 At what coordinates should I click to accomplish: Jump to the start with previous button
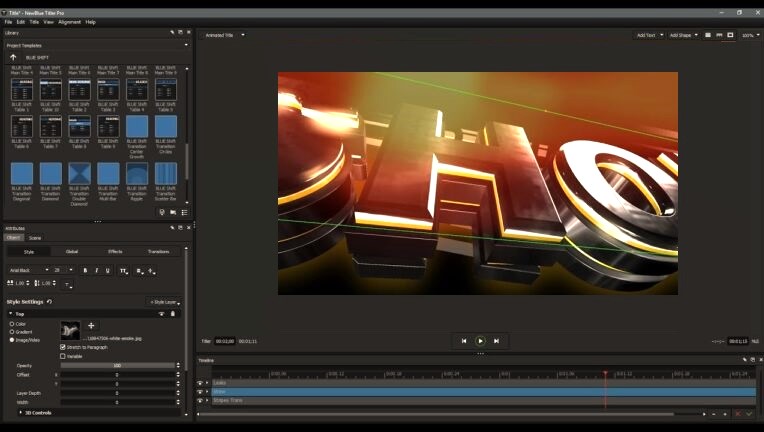coord(464,341)
